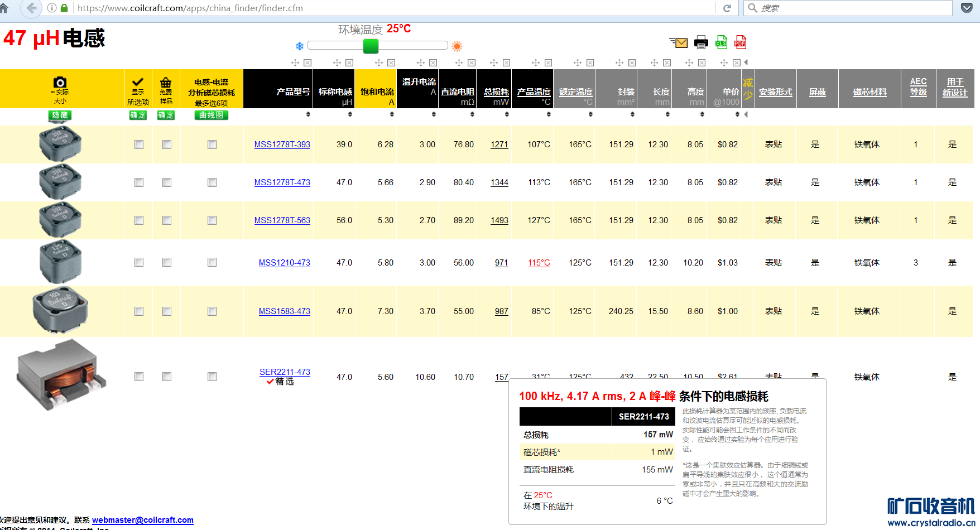
Task: Remove the 产品型号 column with its X icon
Action: click(x=308, y=62)
